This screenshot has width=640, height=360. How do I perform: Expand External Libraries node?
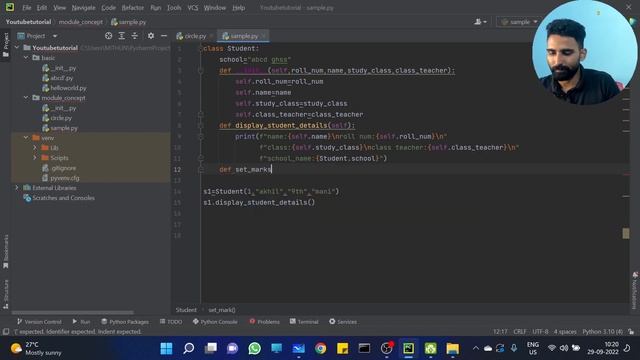click(x=17, y=188)
